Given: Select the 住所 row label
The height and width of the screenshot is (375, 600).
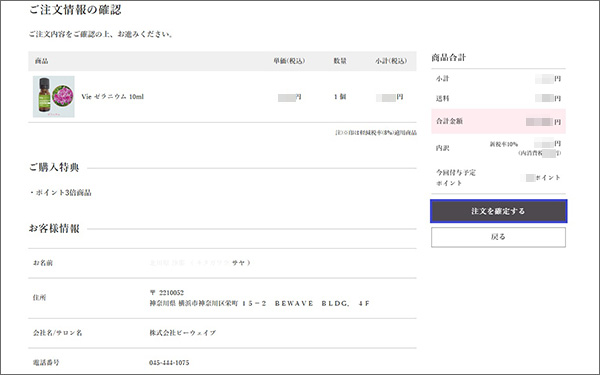Looking at the screenshot, I should 39,297.
